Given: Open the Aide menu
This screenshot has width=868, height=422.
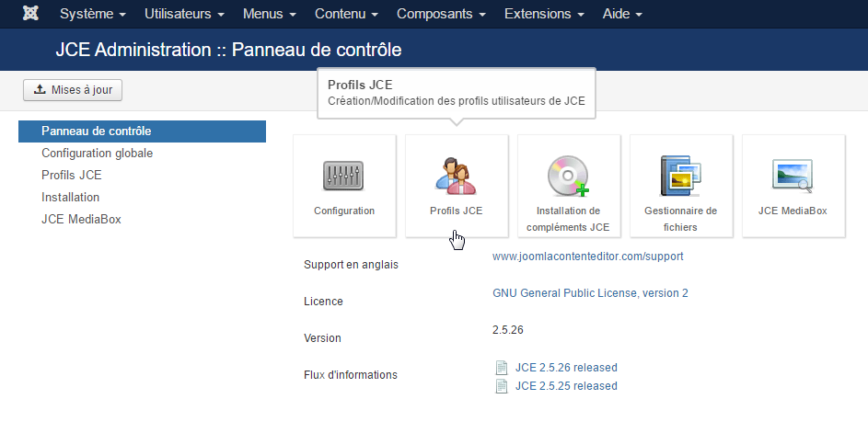Looking at the screenshot, I should point(622,14).
